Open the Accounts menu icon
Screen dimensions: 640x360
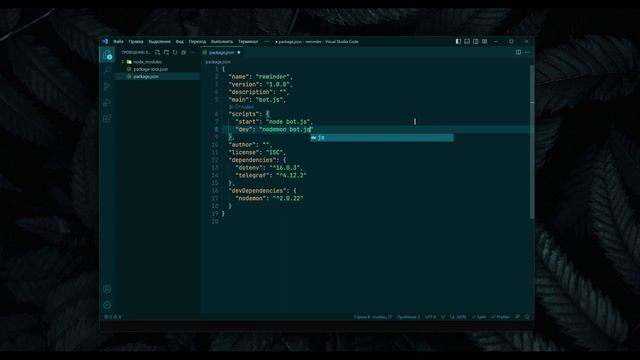107,289
